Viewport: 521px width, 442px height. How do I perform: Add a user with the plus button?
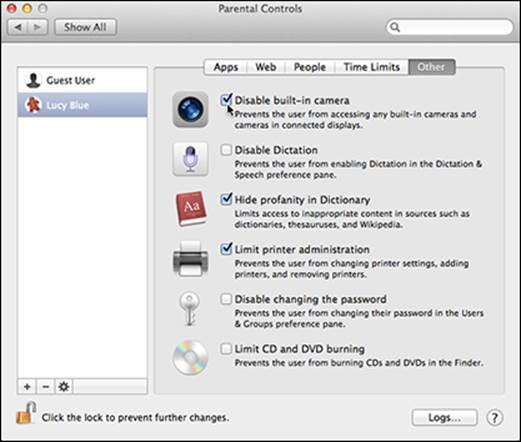(27, 387)
